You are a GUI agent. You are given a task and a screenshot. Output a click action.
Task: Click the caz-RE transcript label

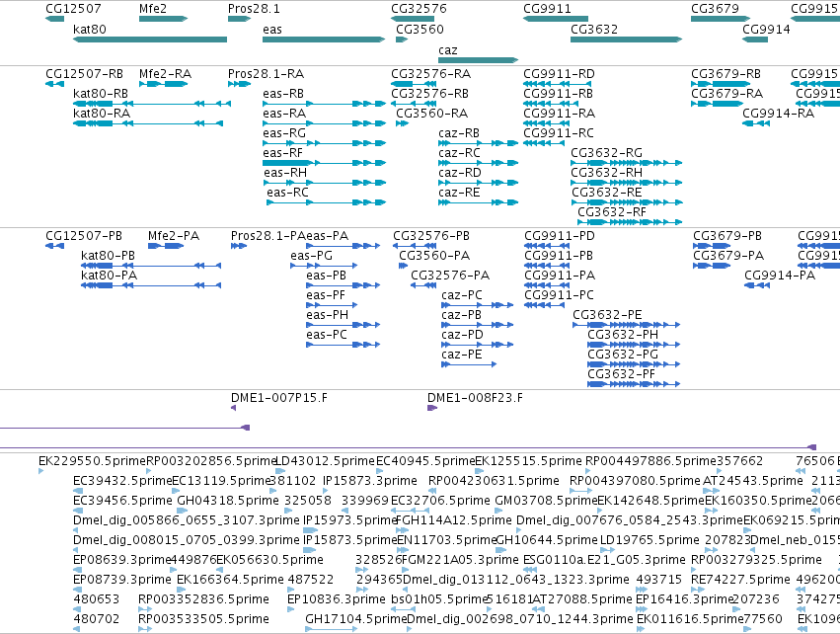pyautogui.click(x=459, y=193)
